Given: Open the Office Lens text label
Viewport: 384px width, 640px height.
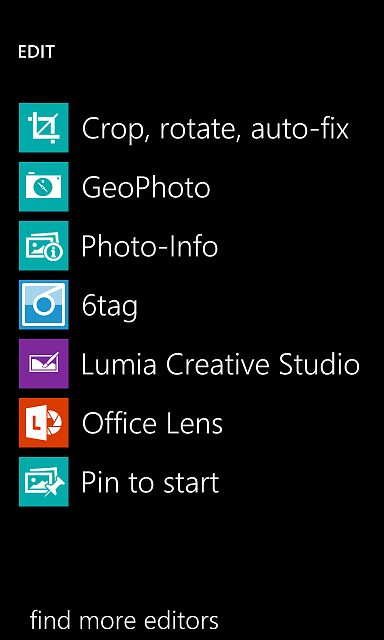Looking at the screenshot, I should tap(152, 423).
